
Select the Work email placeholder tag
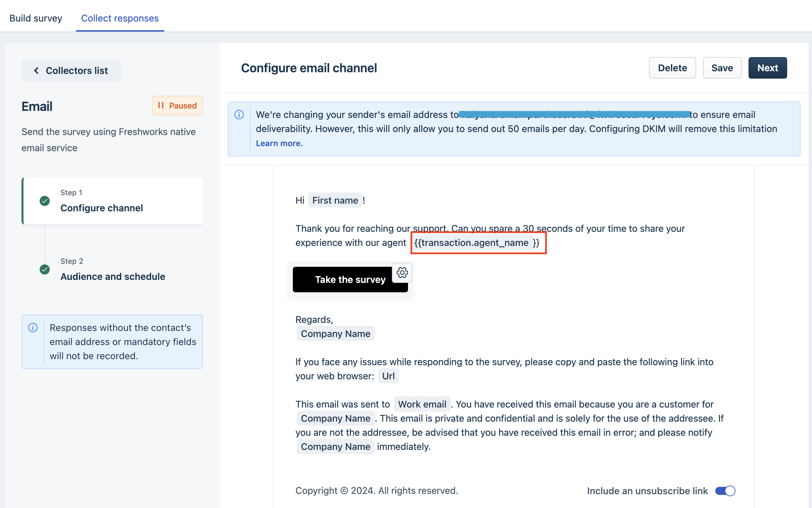point(422,404)
